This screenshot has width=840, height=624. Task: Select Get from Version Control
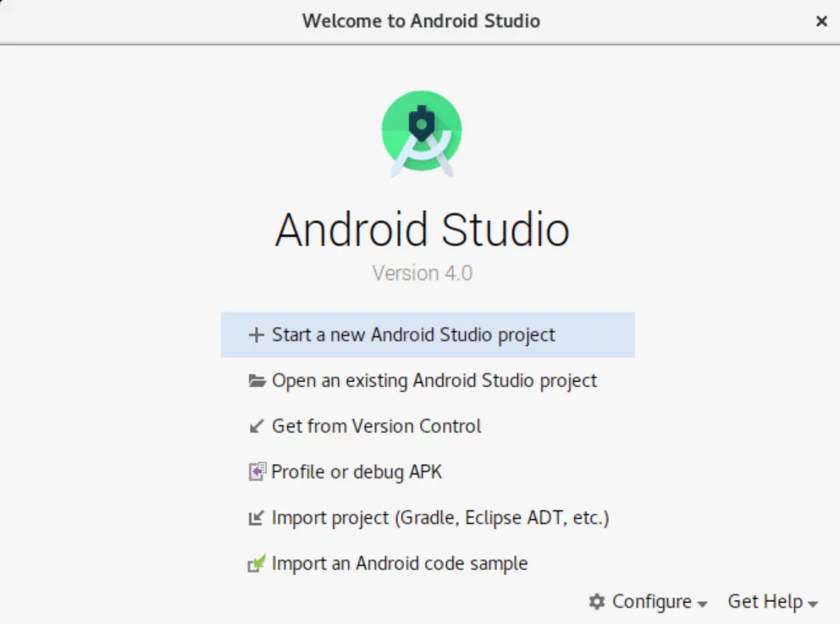[428, 427]
